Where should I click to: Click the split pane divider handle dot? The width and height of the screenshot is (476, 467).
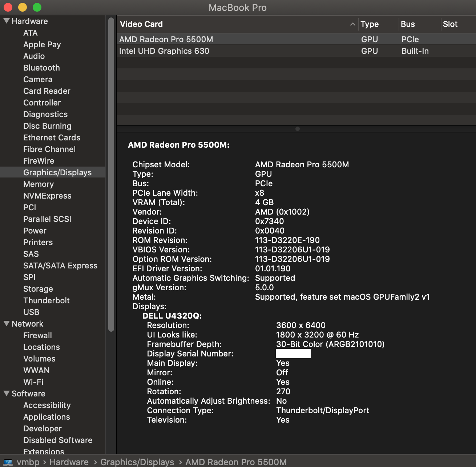tap(298, 129)
